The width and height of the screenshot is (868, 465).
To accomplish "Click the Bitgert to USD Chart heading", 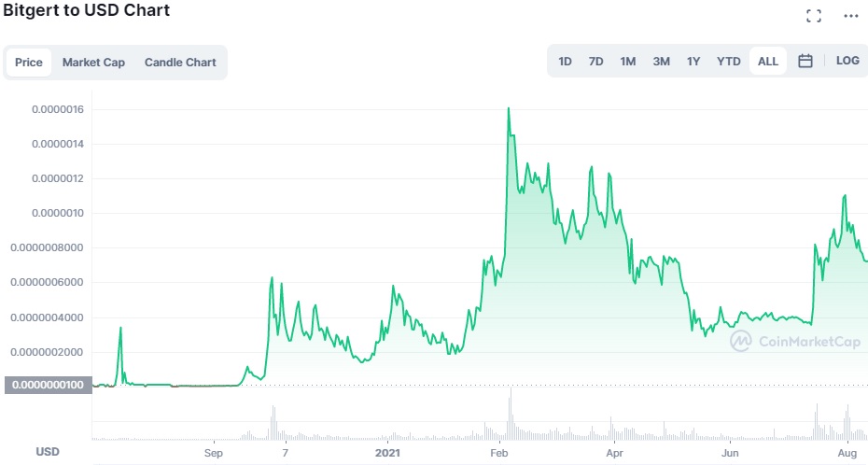I will (87, 10).
